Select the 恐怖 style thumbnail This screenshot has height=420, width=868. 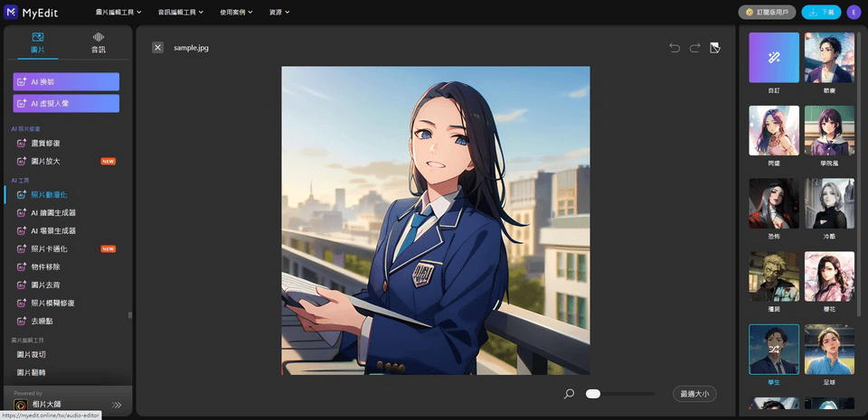[x=774, y=203]
